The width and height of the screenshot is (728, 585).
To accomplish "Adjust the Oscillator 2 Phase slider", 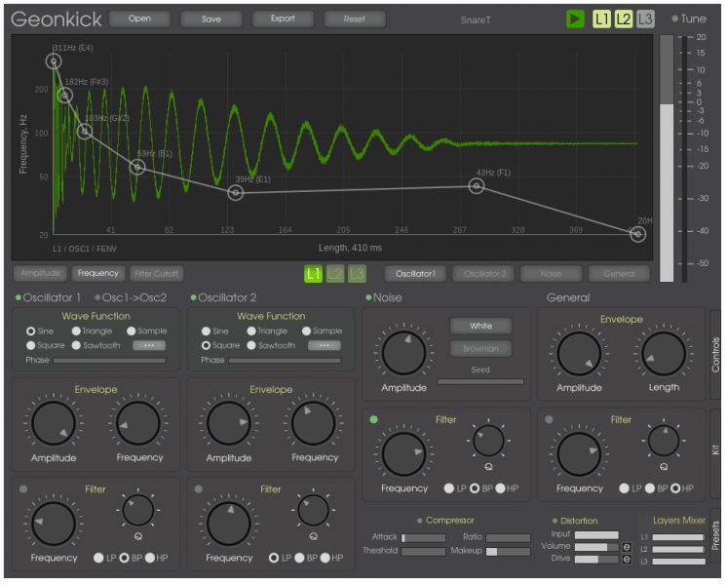I will (x=285, y=361).
